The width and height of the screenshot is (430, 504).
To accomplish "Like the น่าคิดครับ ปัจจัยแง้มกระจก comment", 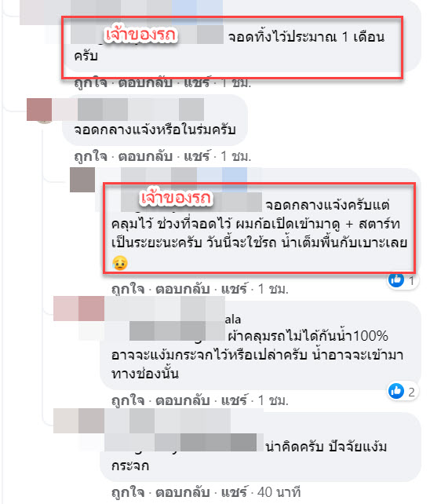I will pyautogui.click(x=128, y=492).
